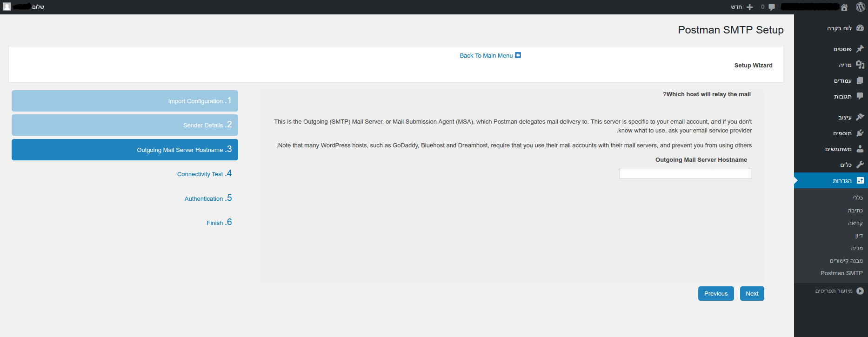
Task: Collapse the menu using the arrow icon
Action: coord(860,291)
